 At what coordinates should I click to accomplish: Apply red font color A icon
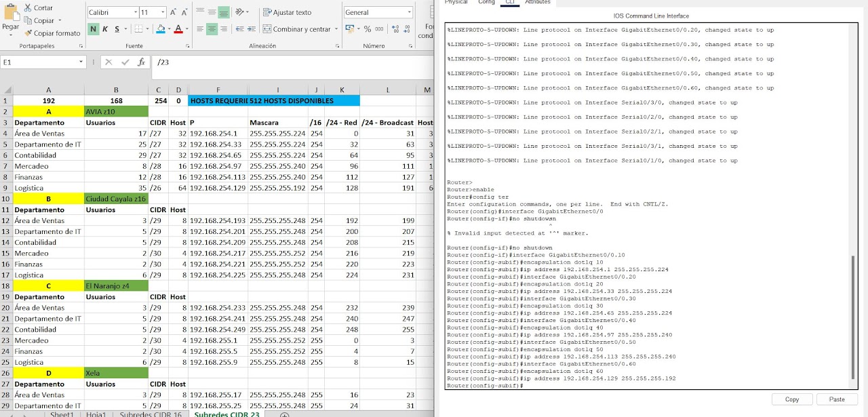coord(178,29)
